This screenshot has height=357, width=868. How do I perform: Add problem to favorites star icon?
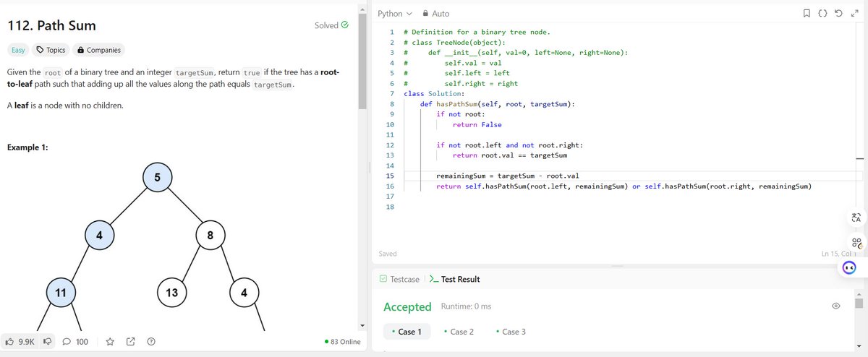point(111,341)
